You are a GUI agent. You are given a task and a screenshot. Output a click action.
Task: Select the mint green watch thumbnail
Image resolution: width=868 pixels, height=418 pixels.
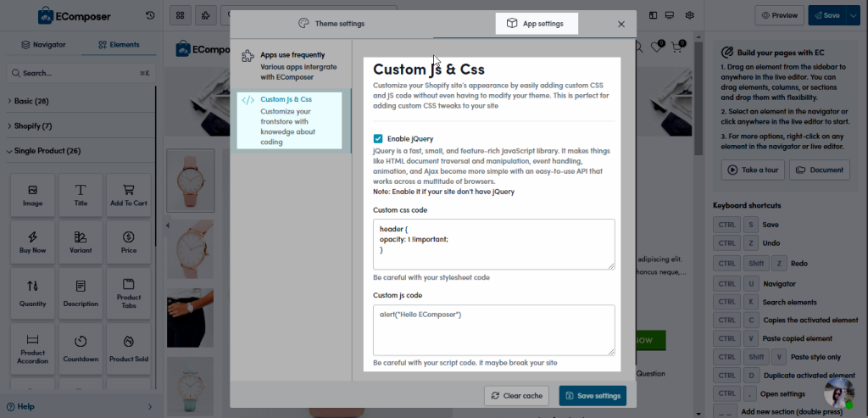(191, 387)
